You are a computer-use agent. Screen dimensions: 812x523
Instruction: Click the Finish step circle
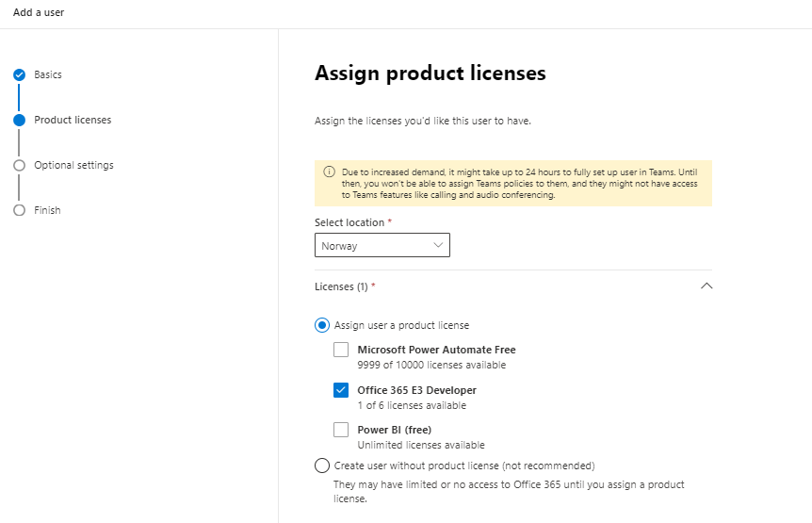19,210
